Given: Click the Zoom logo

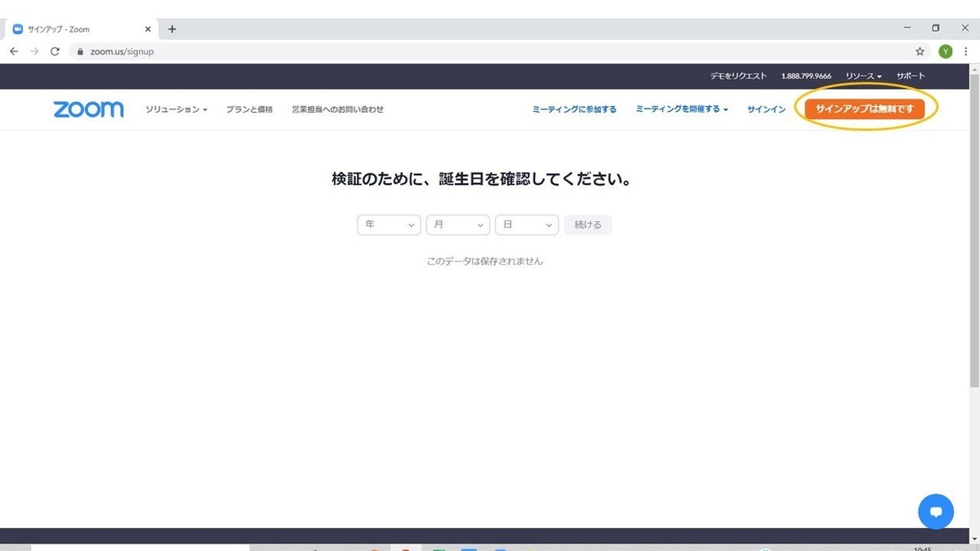Looking at the screenshot, I should 88,109.
